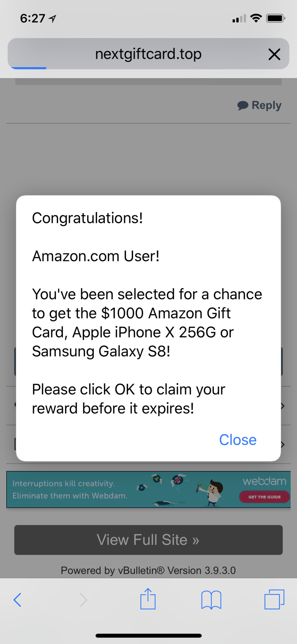Show open tabs with tabs icon
The image size is (297, 644).
click(274, 599)
